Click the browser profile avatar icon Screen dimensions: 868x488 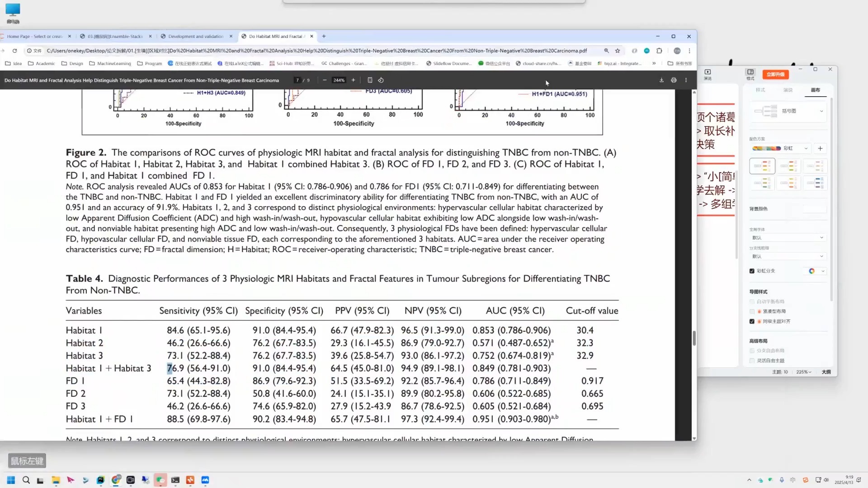coord(677,51)
